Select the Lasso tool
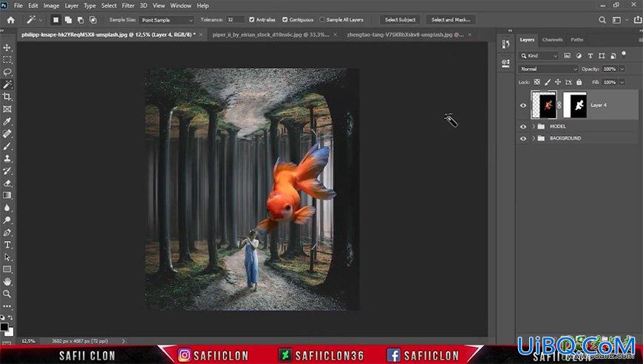 [x=7, y=72]
